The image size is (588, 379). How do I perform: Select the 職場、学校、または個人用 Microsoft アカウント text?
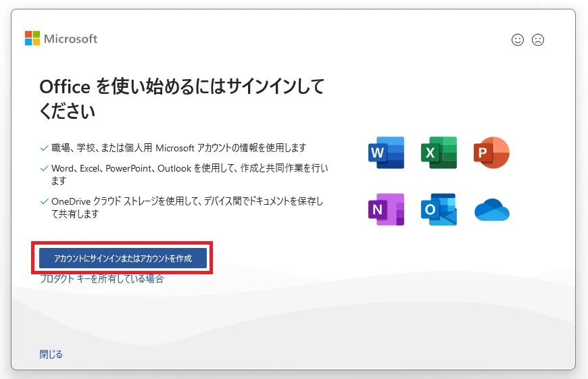179,148
